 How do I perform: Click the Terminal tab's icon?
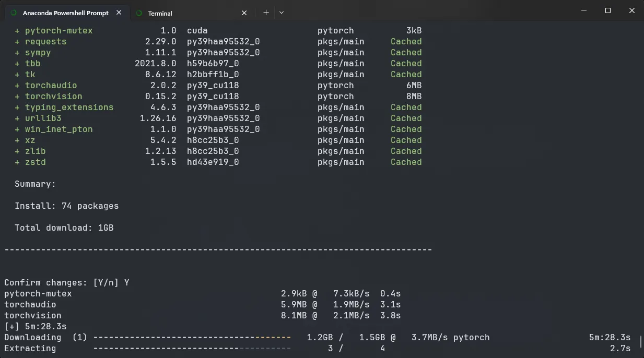pos(139,13)
